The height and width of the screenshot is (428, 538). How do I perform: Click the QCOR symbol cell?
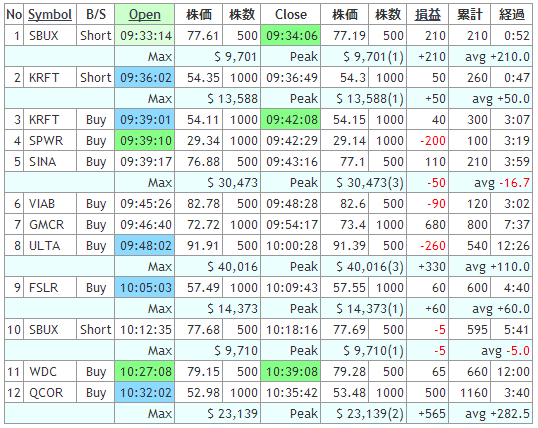point(50,393)
